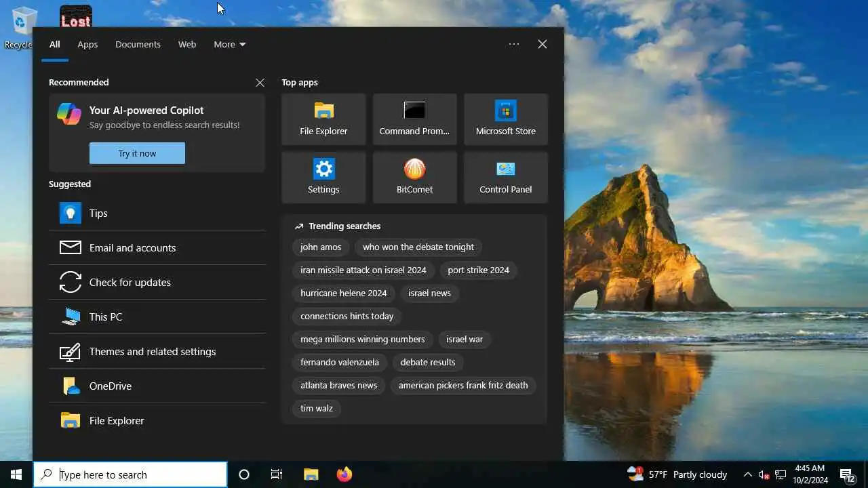Screen dimensions: 868x488
Task: Switch to the All tab
Action: (55, 44)
